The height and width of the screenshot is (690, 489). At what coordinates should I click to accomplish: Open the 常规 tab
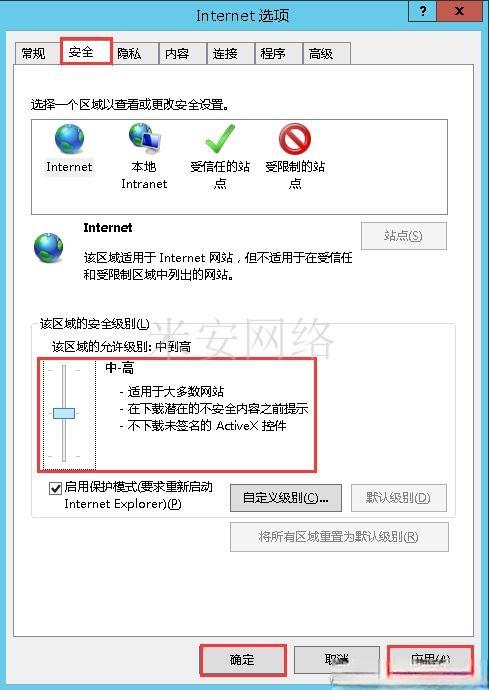click(x=33, y=54)
